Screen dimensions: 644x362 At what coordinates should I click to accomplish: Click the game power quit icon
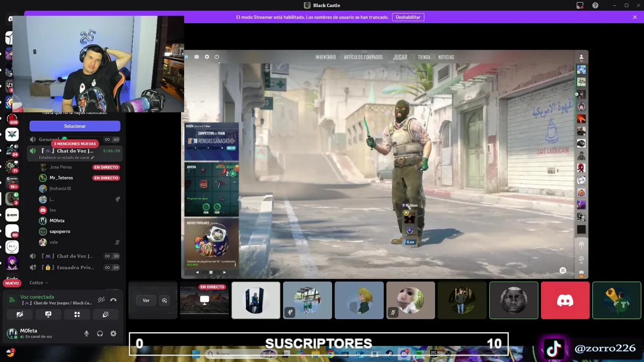tap(217, 57)
